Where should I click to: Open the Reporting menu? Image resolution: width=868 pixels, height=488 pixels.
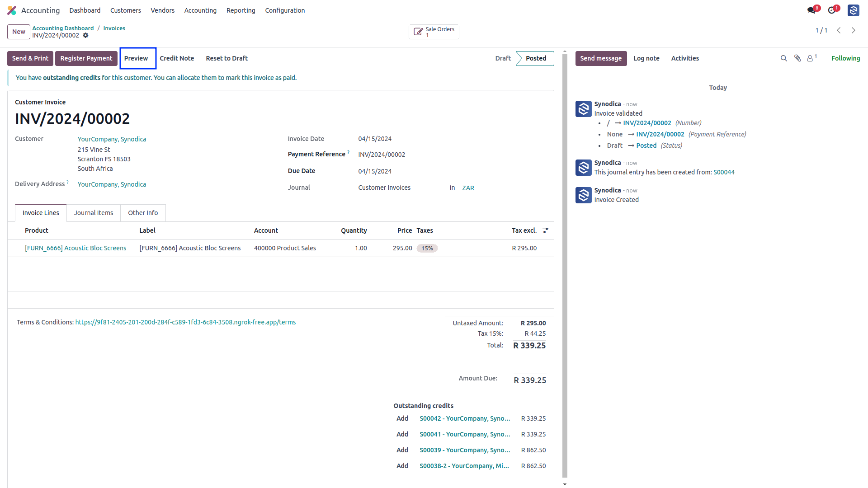tap(241, 10)
